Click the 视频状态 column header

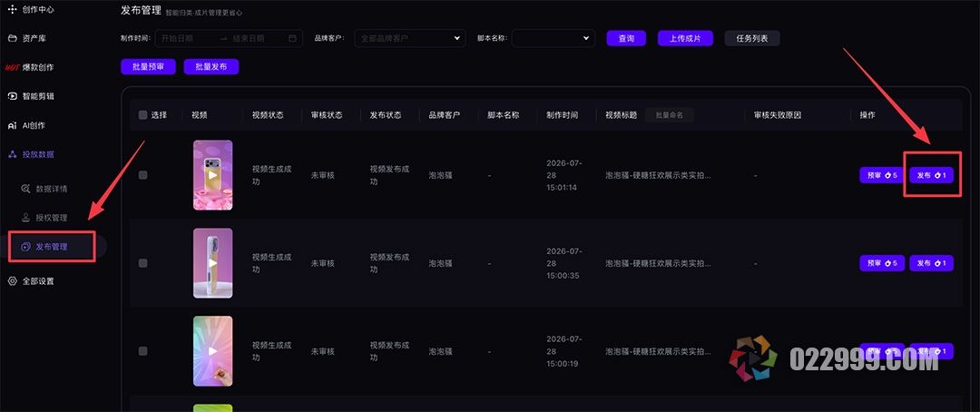pos(268,115)
